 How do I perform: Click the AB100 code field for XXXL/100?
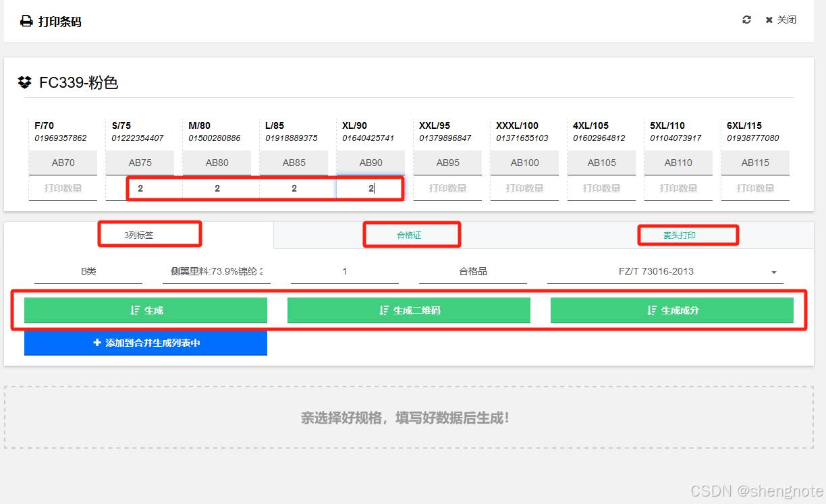pyautogui.click(x=524, y=163)
